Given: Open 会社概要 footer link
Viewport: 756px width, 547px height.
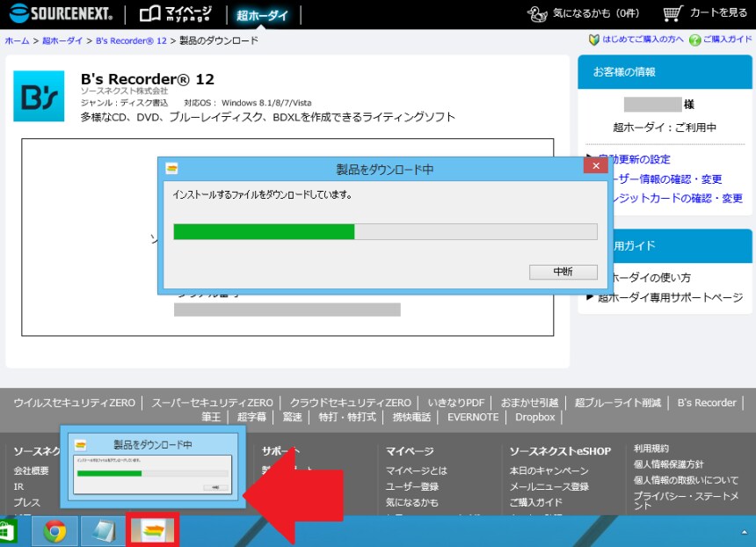Looking at the screenshot, I should tap(32, 470).
